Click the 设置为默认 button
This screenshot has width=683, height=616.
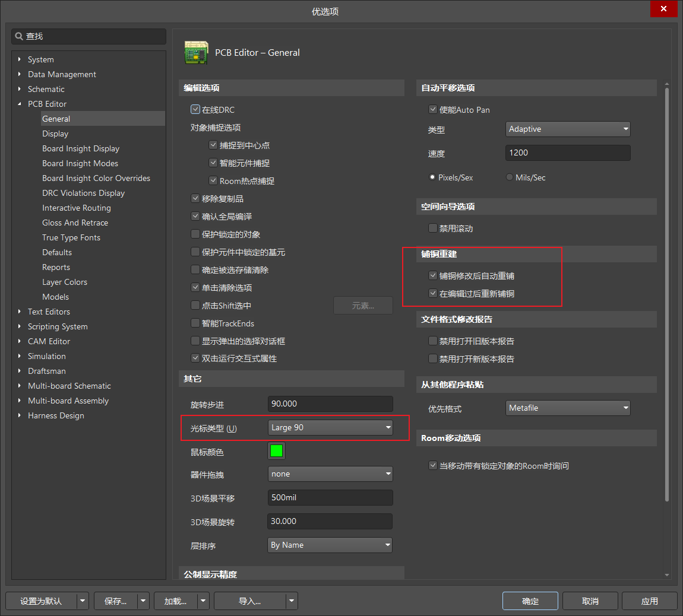click(42, 601)
